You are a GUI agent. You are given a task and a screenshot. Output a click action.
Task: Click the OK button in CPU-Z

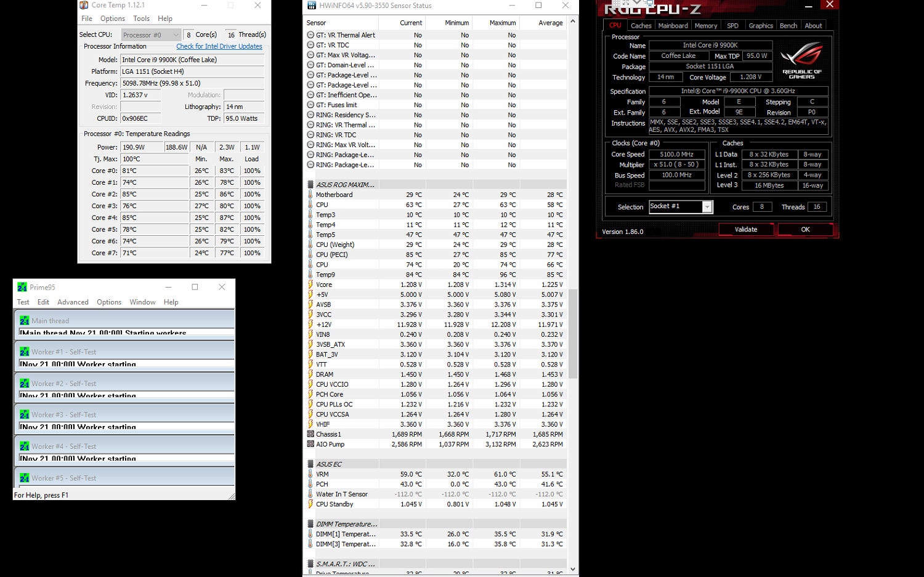pos(805,230)
